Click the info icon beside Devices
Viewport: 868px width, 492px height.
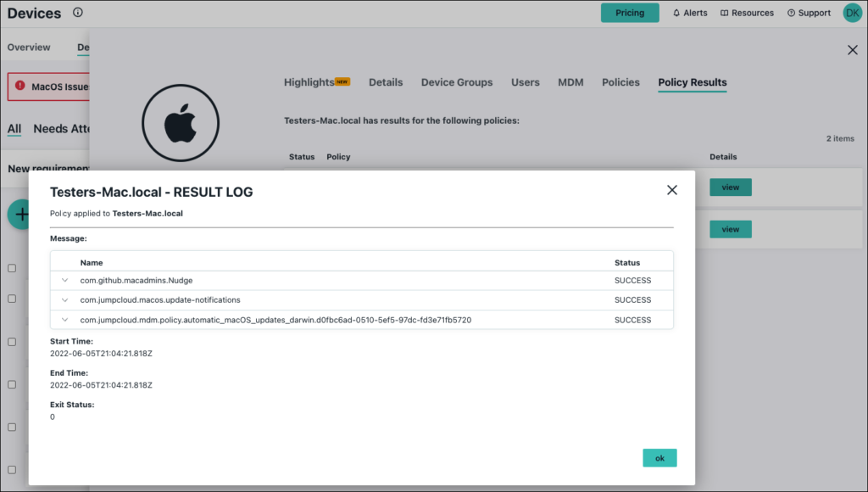pyautogui.click(x=78, y=13)
